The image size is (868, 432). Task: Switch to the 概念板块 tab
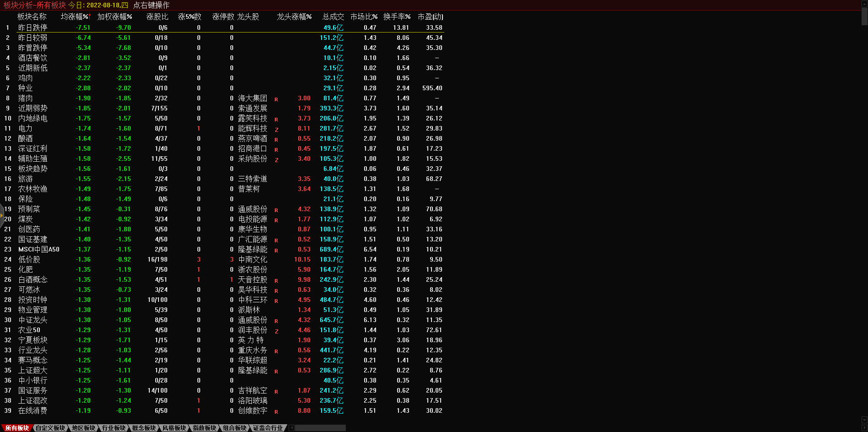coord(144,428)
